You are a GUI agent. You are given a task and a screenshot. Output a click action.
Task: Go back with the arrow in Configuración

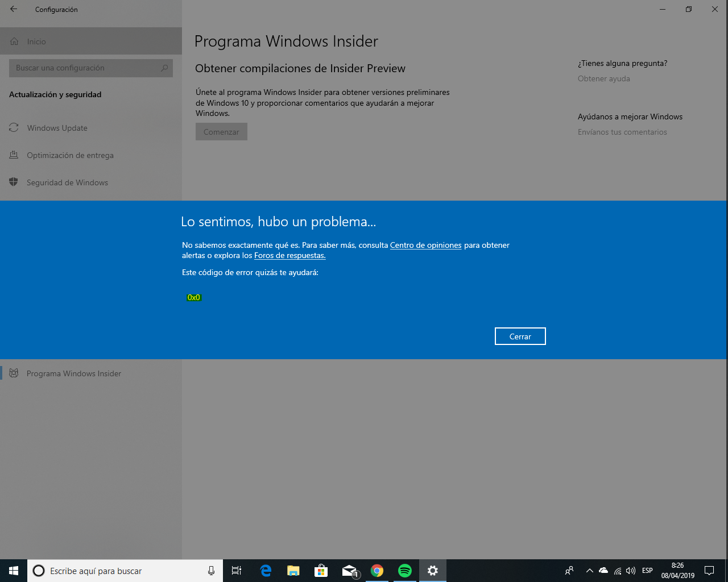tap(14, 9)
